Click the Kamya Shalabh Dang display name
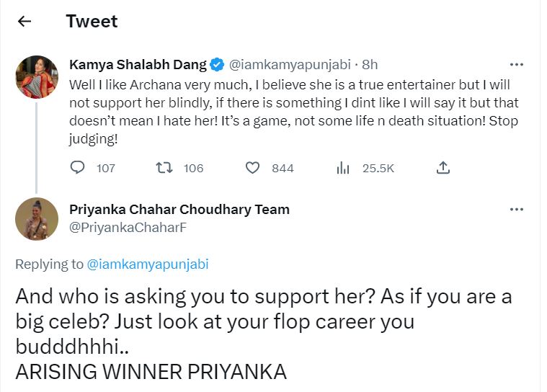 [x=138, y=65]
